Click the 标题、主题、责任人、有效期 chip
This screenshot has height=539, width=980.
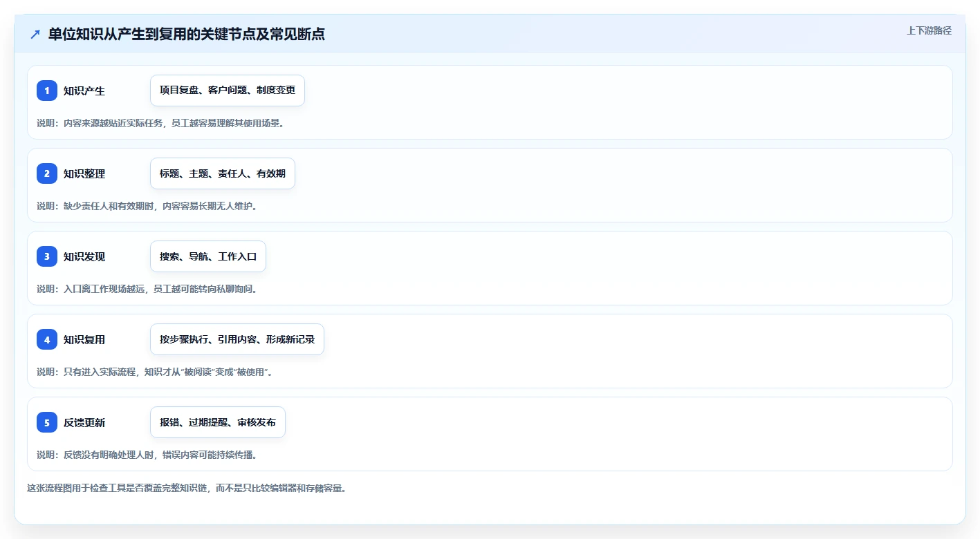click(223, 173)
